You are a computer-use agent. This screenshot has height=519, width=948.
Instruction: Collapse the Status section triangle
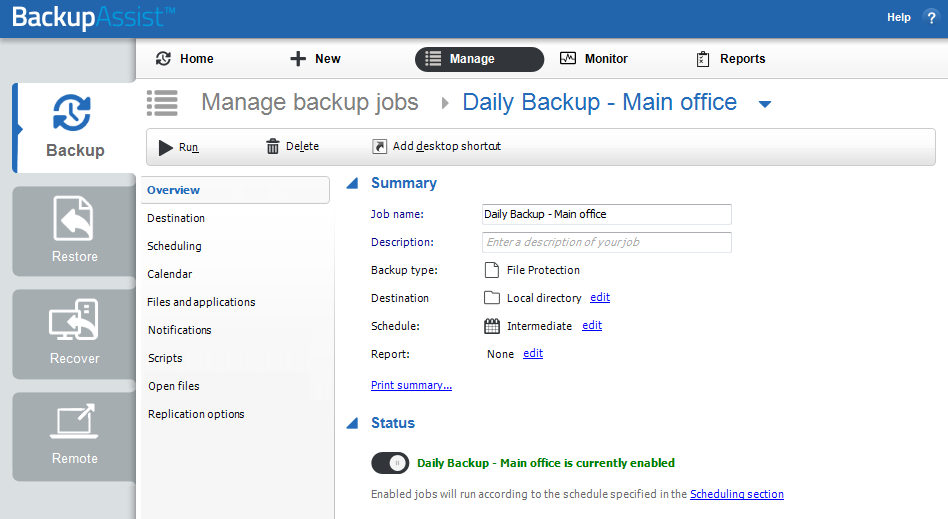pyautogui.click(x=352, y=423)
